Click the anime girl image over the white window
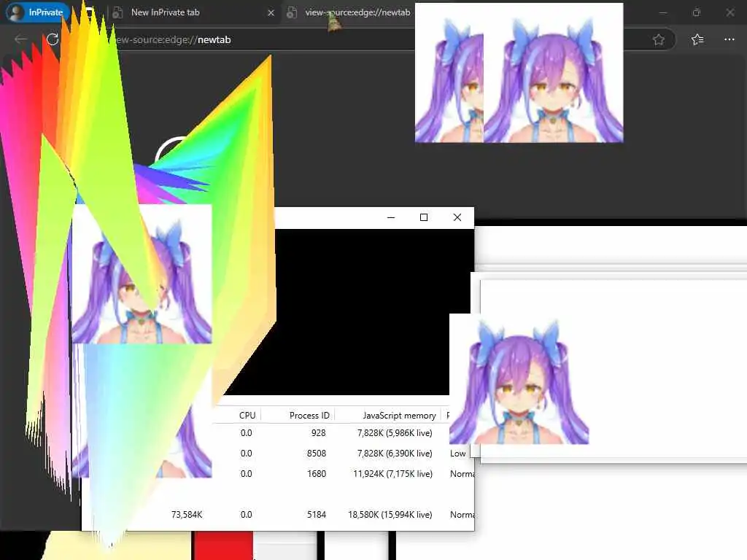 tap(519, 379)
